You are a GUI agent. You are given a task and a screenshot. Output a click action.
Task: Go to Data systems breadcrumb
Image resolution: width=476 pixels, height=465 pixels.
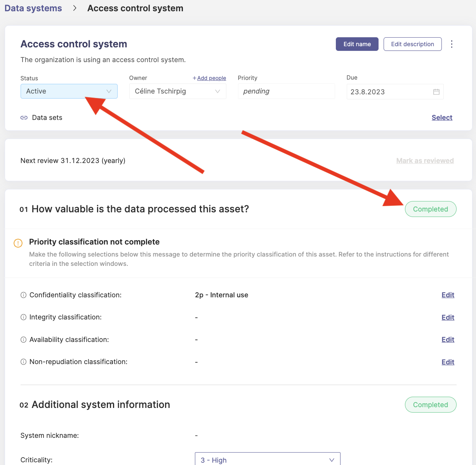(x=33, y=8)
